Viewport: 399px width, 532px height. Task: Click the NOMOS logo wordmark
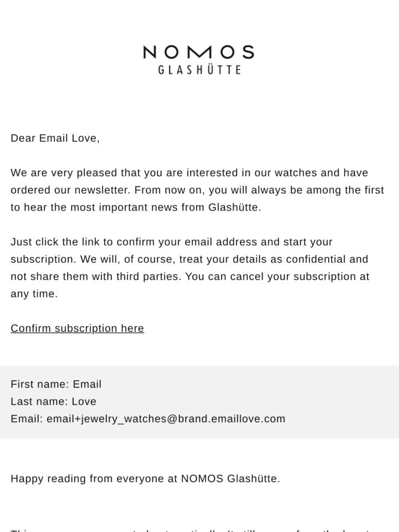click(x=198, y=52)
